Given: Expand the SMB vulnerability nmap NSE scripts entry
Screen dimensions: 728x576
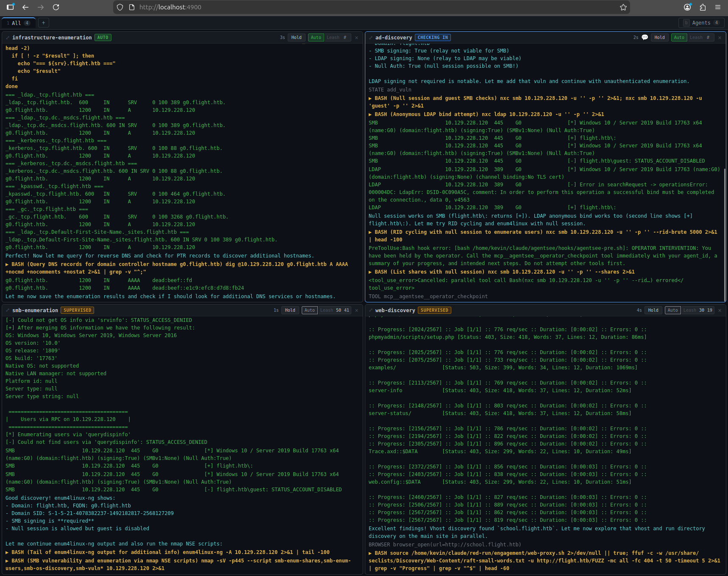Looking at the screenshot, I should [178, 565].
